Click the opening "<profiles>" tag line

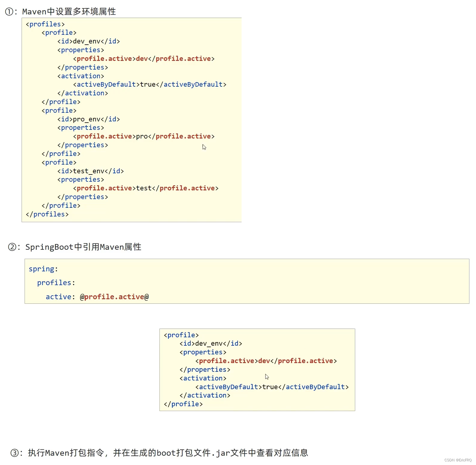point(45,24)
